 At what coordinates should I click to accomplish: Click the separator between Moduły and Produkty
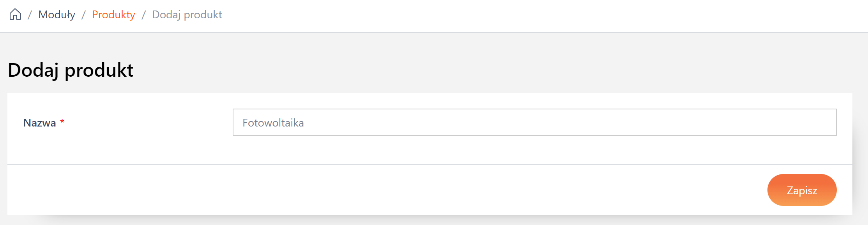(x=83, y=15)
